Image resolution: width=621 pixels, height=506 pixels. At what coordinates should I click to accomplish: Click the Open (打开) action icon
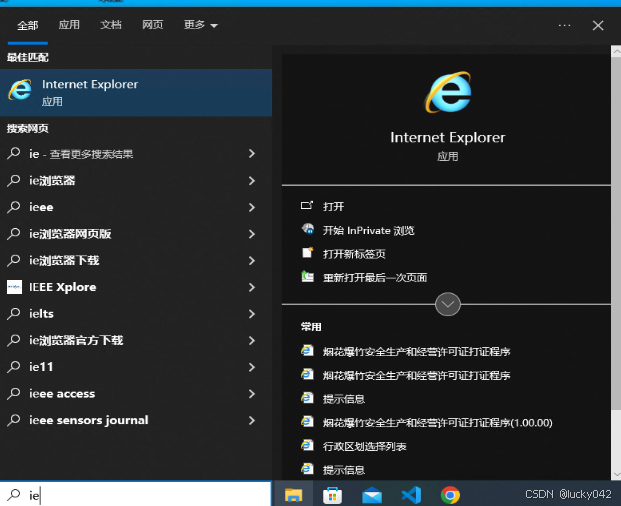click(307, 205)
